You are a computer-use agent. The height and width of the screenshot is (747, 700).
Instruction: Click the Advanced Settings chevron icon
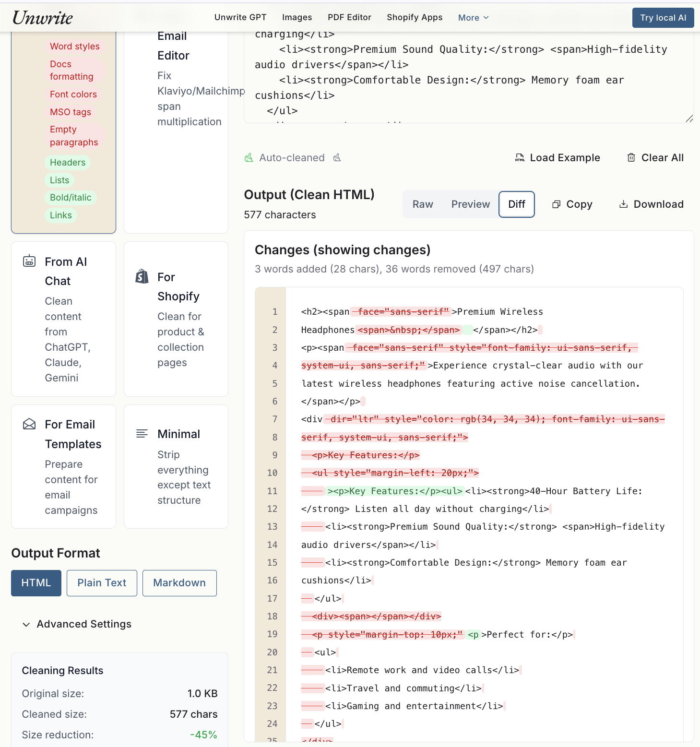26,624
